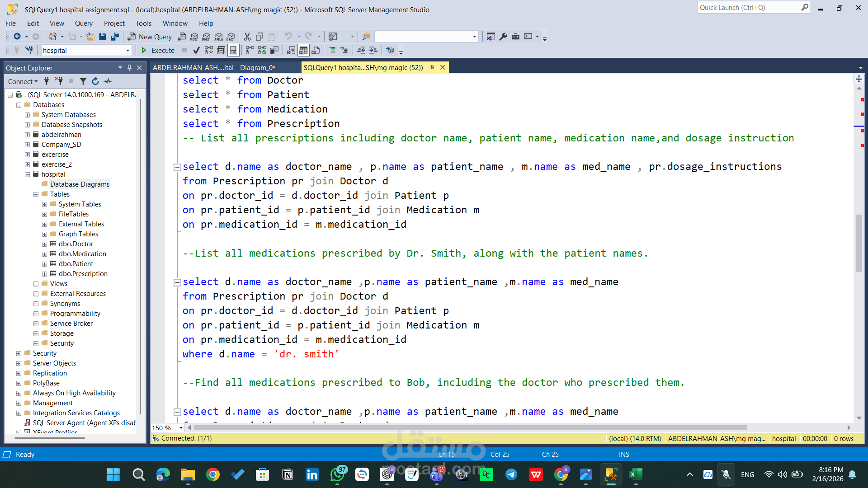Image resolution: width=868 pixels, height=488 pixels.
Task: Click the Parse query checkmark icon
Action: click(x=196, y=50)
